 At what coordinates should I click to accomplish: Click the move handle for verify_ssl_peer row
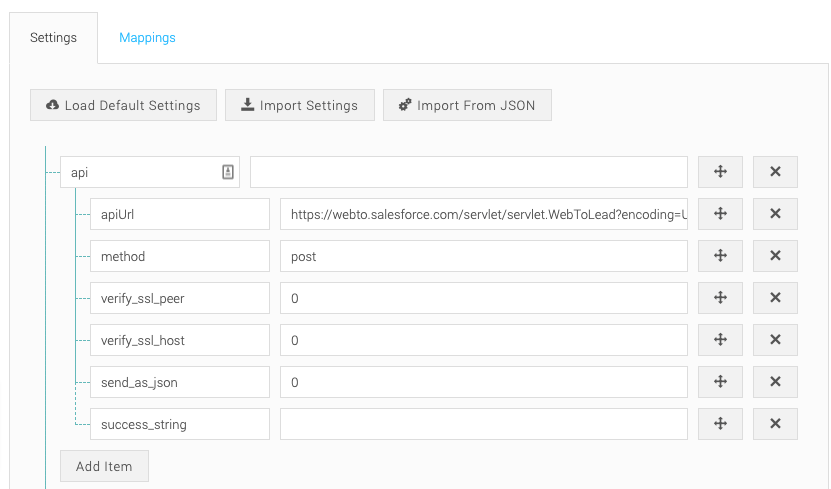[x=720, y=298]
